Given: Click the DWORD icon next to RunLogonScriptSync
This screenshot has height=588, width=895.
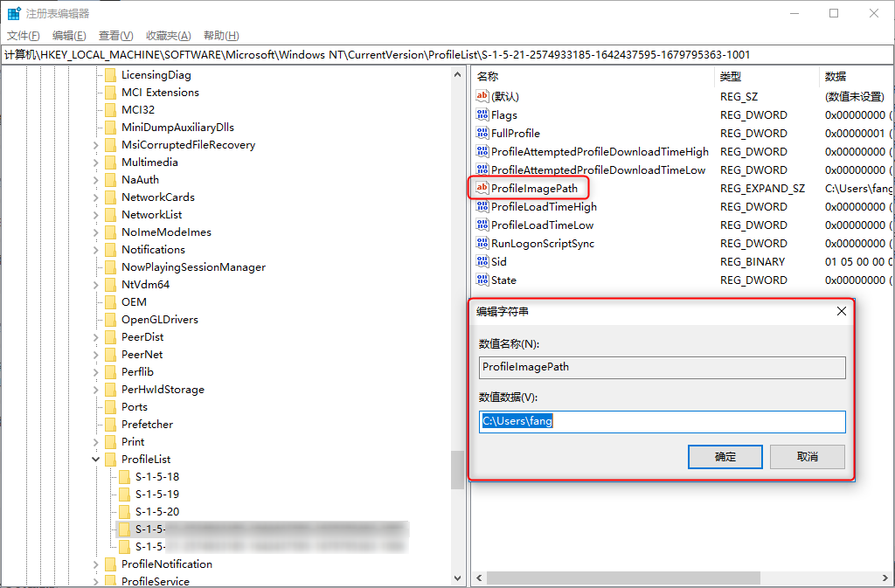Looking at the screenshot, I should coord(482,243).
